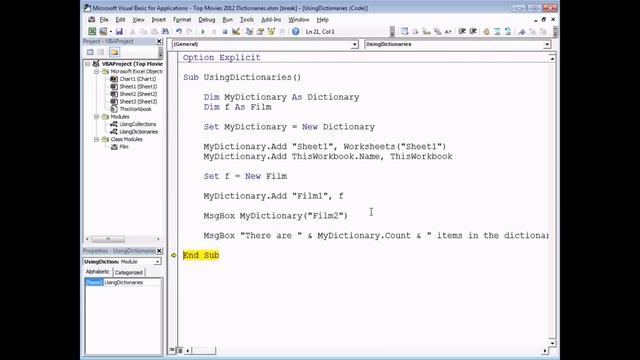
Task: Click the List Properties/Methods icon
Action: pyautogui.click(x=404, y=31)
